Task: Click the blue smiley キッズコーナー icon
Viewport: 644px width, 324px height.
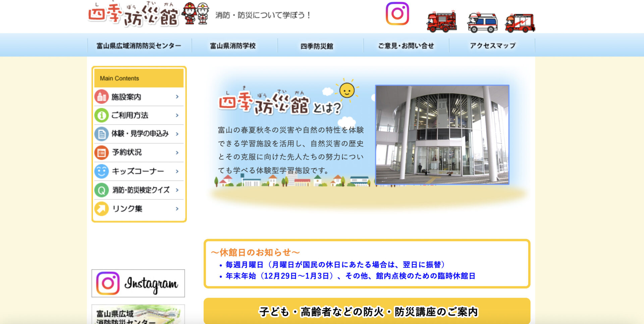Action: pyautogui.click(x=101, y=171)
